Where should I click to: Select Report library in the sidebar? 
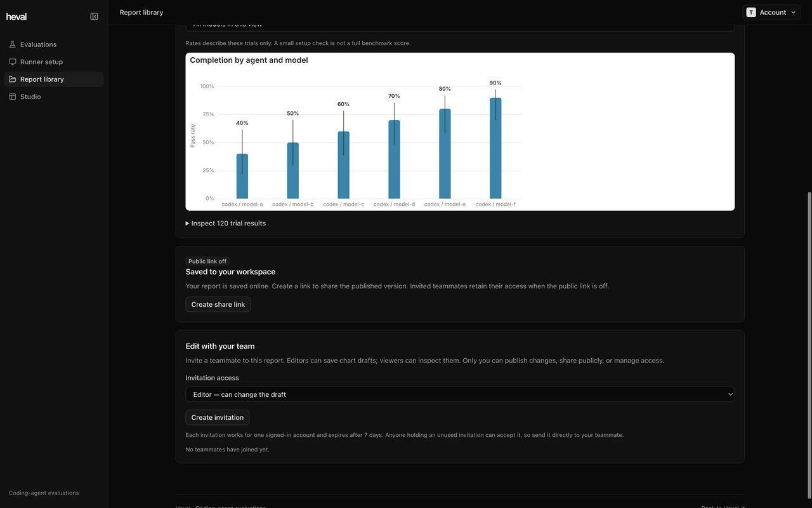(54, 79)
